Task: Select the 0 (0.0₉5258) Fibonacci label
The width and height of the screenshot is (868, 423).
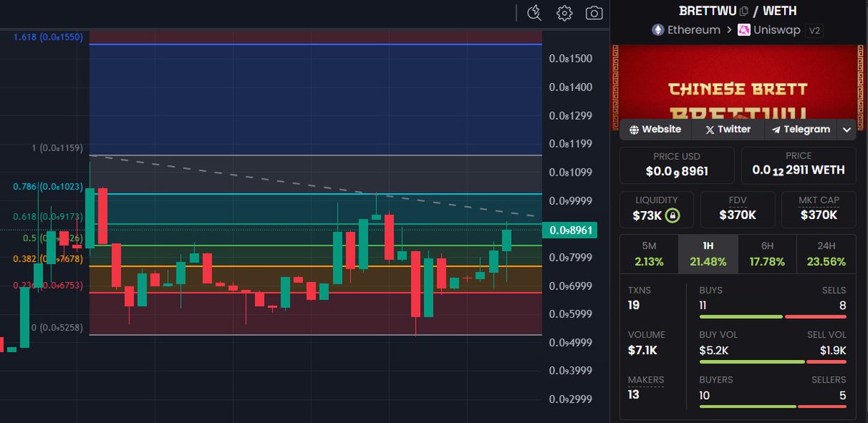Action: pyautogui.click(x=58, y=328)
